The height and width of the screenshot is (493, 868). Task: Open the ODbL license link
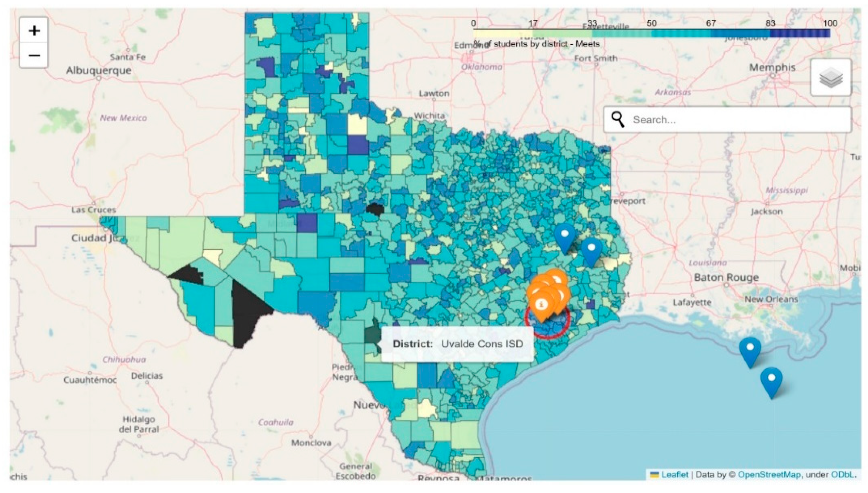point(843,475)
